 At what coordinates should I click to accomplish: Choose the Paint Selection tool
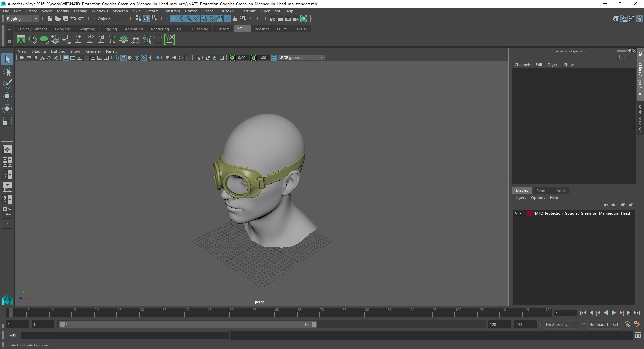click(7, 84)
